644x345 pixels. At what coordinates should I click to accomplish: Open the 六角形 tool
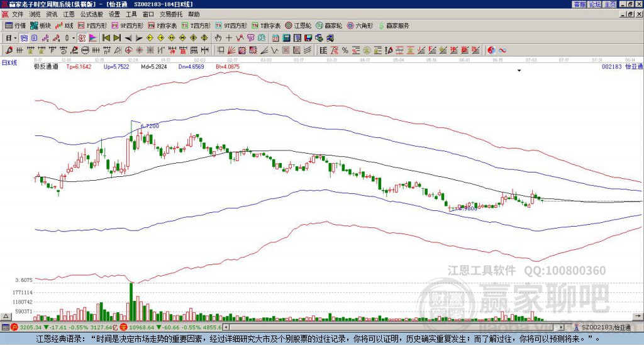click(360, 25)
